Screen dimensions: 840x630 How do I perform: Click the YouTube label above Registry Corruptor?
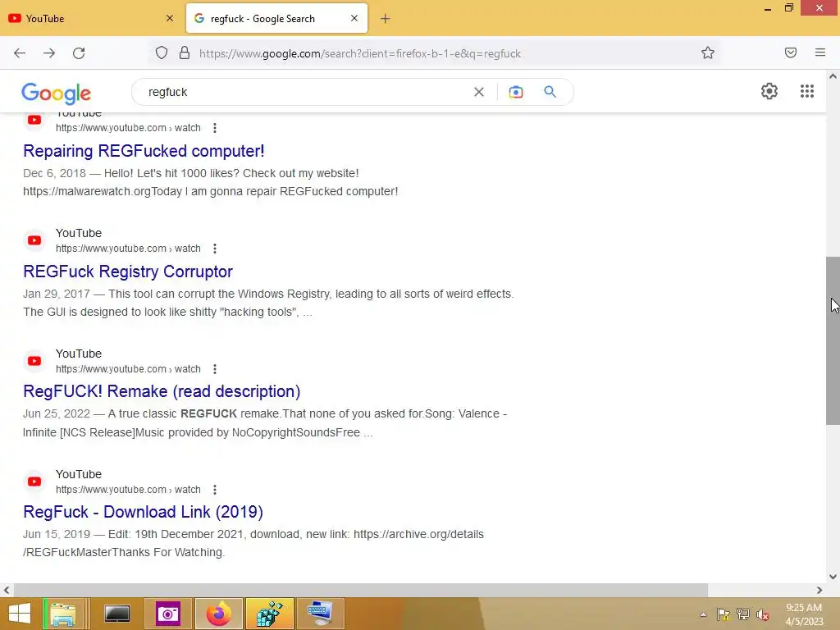(x=79, y=233)
